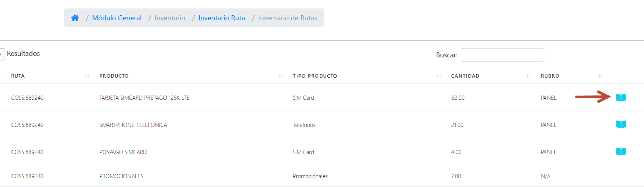Viewport: 644px width, 187px height.
Task: Go to Módulo General breadcrumb link
Action: pyautogui.click(x=117, y=18)
